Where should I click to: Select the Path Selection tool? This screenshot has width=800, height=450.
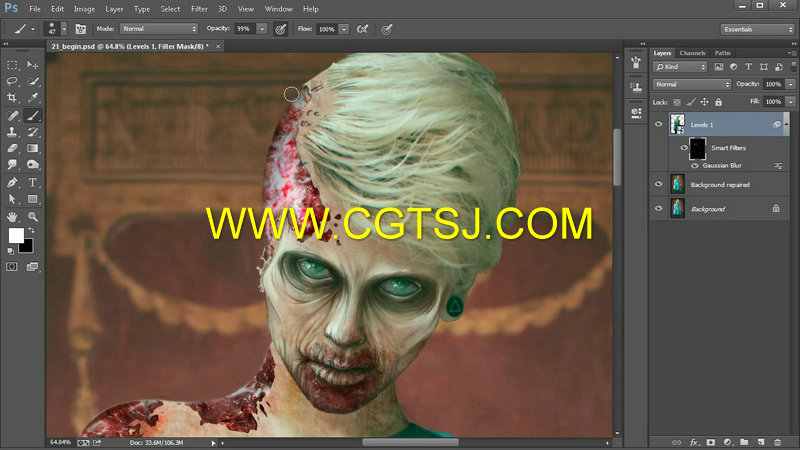[x=12, y=199]
